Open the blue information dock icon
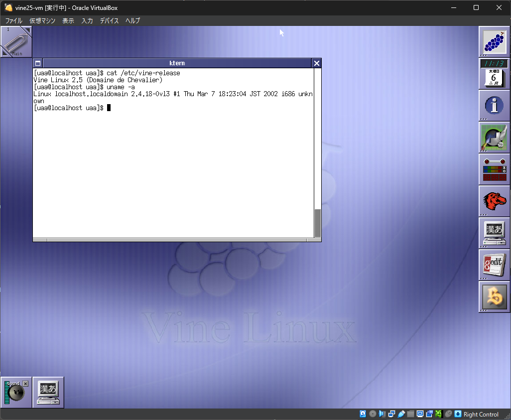Screen dimensions: 511x420 494,105
